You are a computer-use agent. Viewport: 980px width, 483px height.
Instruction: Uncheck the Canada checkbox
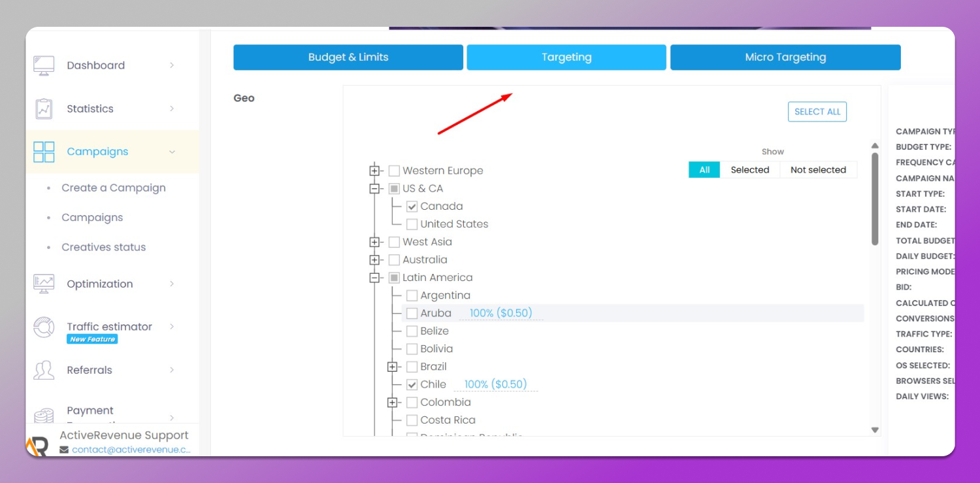coord(412,206)
